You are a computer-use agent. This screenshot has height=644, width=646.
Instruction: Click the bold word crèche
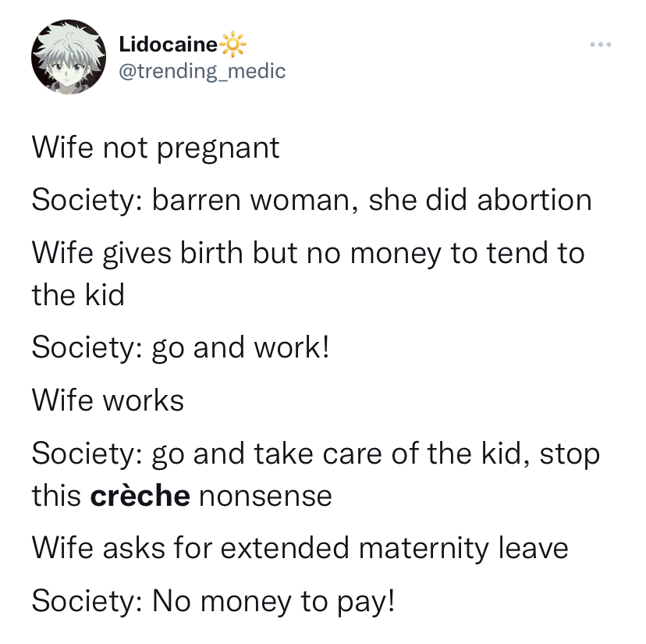pos(140,496)
